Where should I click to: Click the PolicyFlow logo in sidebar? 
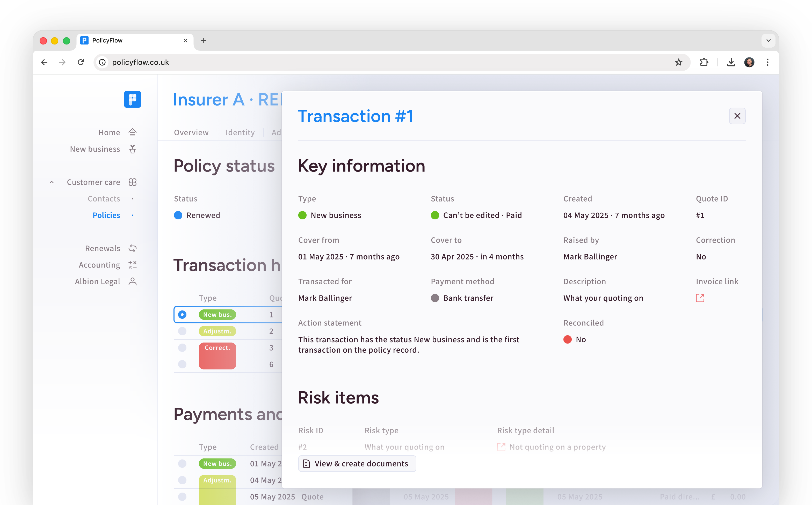tap(132, 99)
